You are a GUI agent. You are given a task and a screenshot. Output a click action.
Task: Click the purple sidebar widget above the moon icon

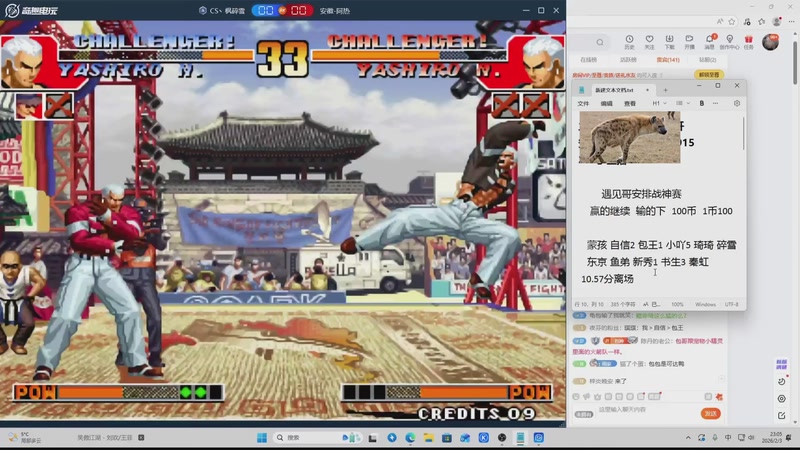[781, 364]
